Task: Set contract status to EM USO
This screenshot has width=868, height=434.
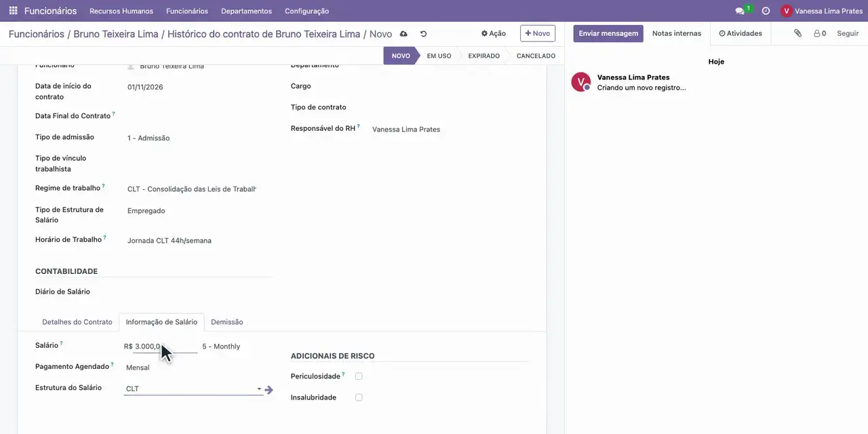Action: pos(439,56)
